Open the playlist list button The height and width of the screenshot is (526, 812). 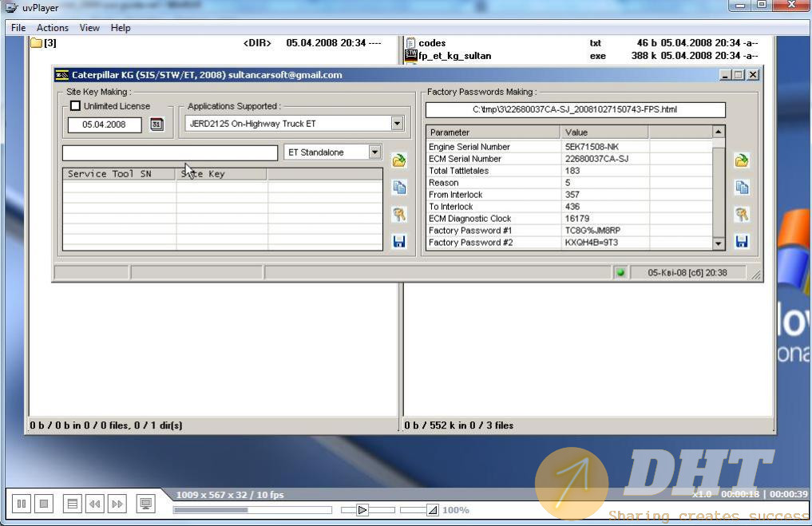point(72,503)
